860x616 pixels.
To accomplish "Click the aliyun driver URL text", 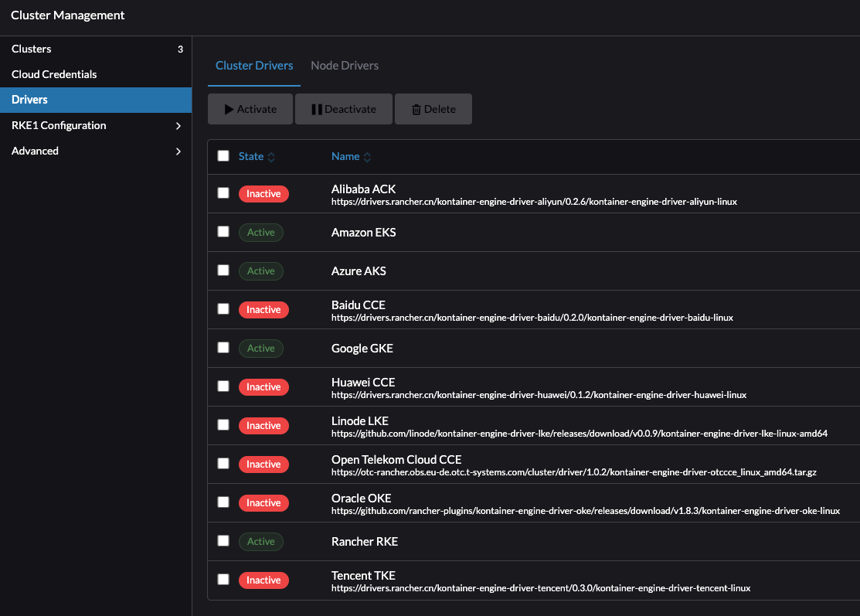I will pyautogui.click(x=534, y=202).
